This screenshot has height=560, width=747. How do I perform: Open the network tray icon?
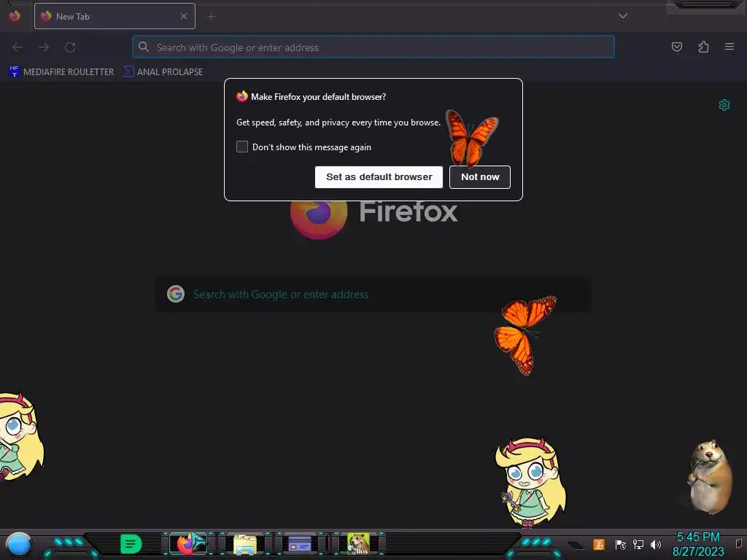tap(638, 544)
